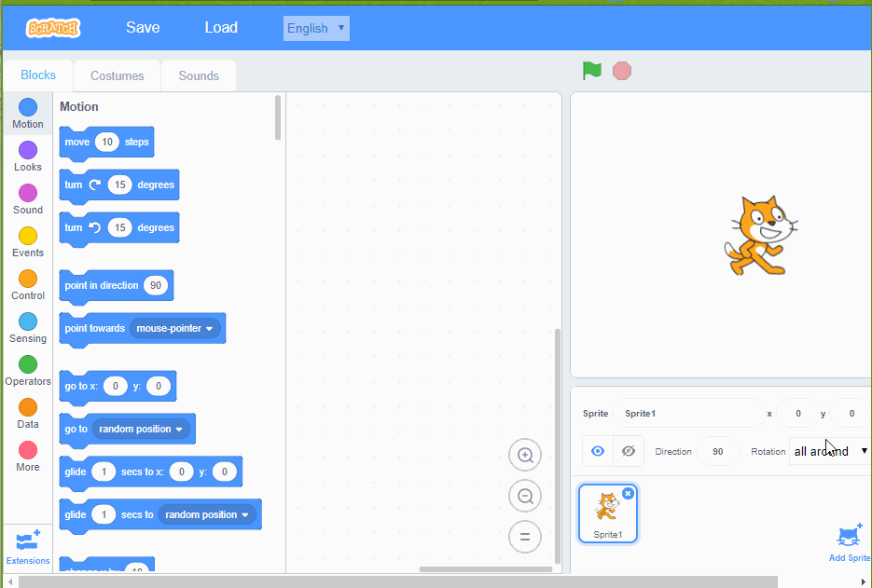Hide Sprite1 with the crossed-eye toggle

coord(628,450)
